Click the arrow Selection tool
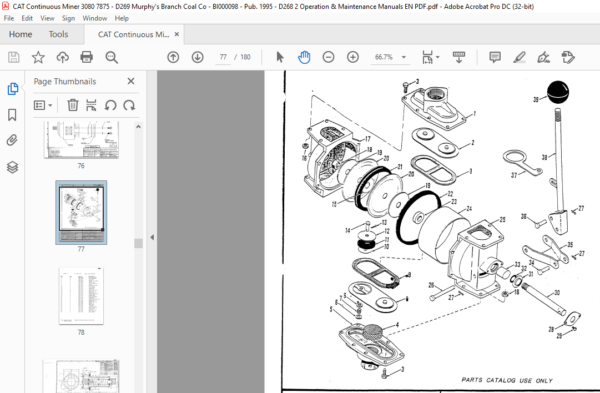This screenshot has height=393, width=600. click(280, 57)
